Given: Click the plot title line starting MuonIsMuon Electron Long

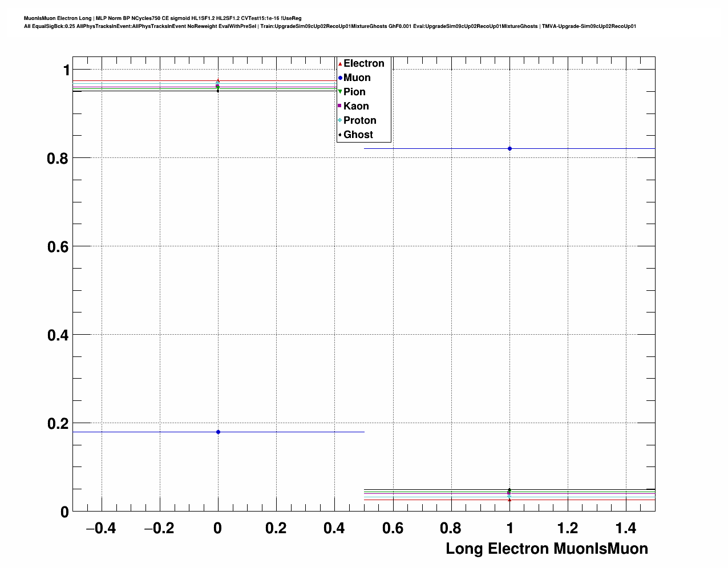Looking at the screenshot, I should click(163, 18).
